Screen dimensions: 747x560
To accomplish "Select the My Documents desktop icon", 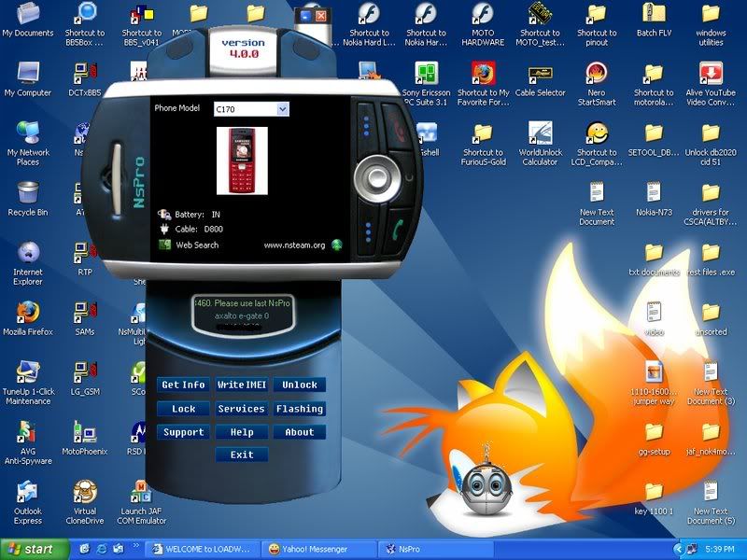I will pyautogui.click(x=28, y=20).
